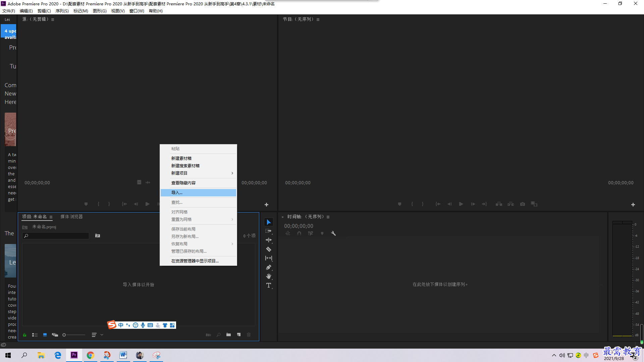
Task: Open Program monitor panel menu
Action: (x=318, y=19)
